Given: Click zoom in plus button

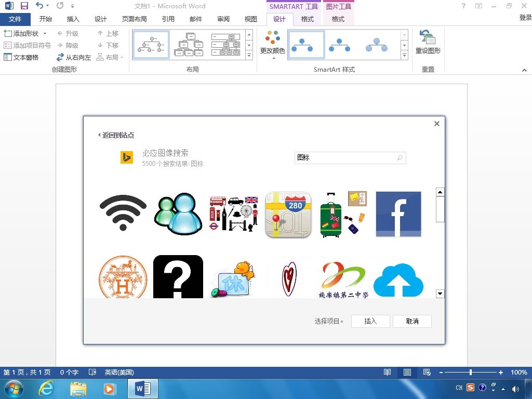Looking at the screenshot, I should point(500,372).
